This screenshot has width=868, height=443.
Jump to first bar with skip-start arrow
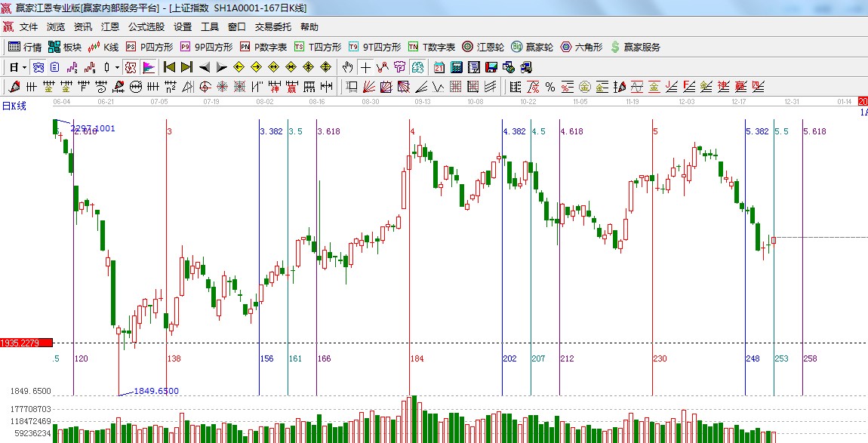pos(170,67)
